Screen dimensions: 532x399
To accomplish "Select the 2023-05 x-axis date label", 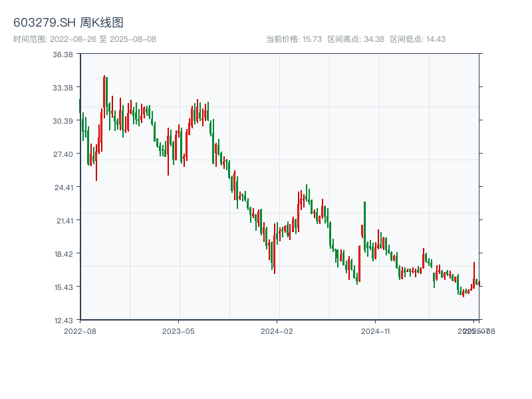I will [x=178, y=331].
